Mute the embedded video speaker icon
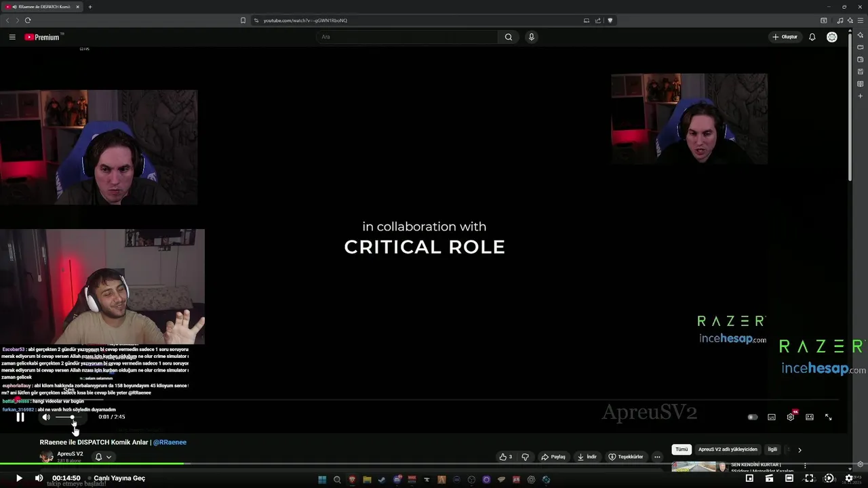868x488 pixels. (46, 418)
